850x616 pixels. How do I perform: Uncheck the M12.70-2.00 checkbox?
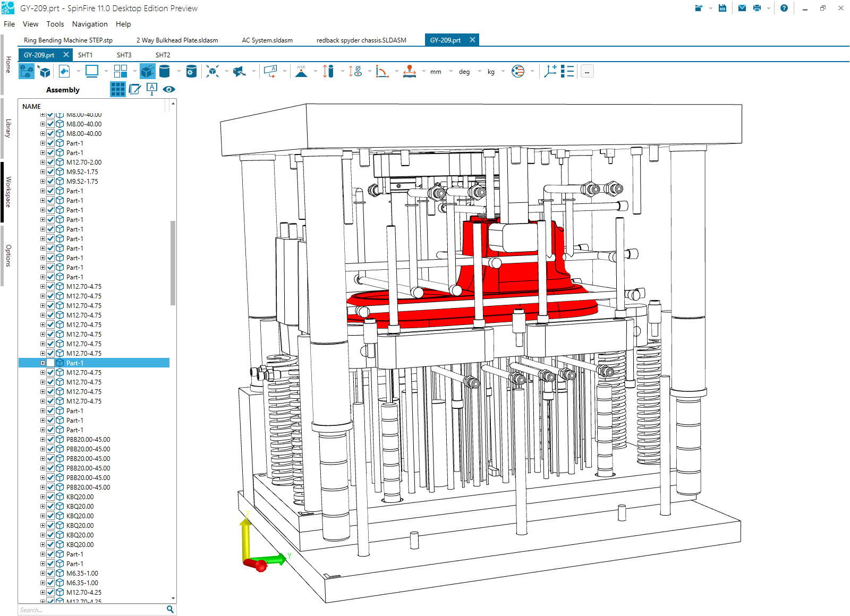pyautogui.click(x=50, y=162)
